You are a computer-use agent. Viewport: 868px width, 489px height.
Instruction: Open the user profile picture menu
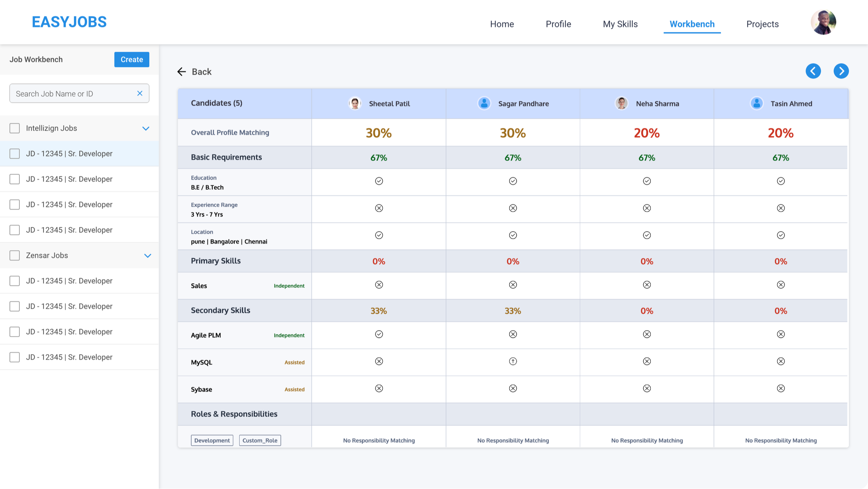point(823,23)
